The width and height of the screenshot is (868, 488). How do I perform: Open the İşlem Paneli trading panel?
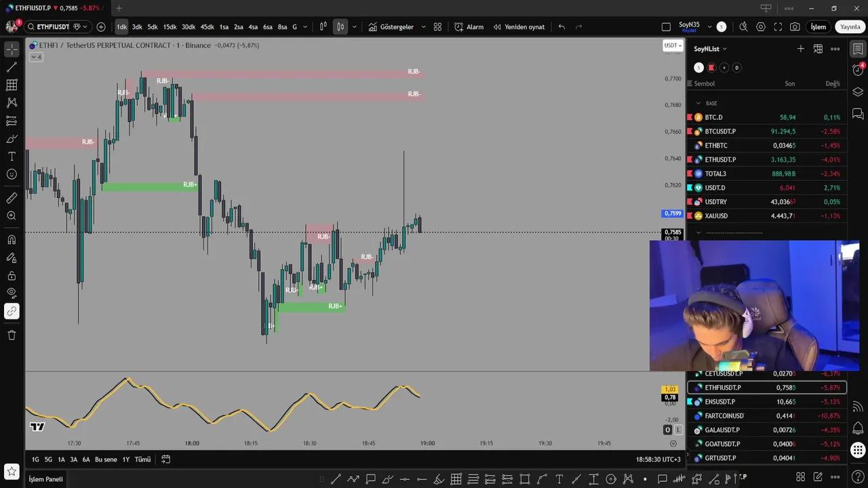(x=45, y=479)
